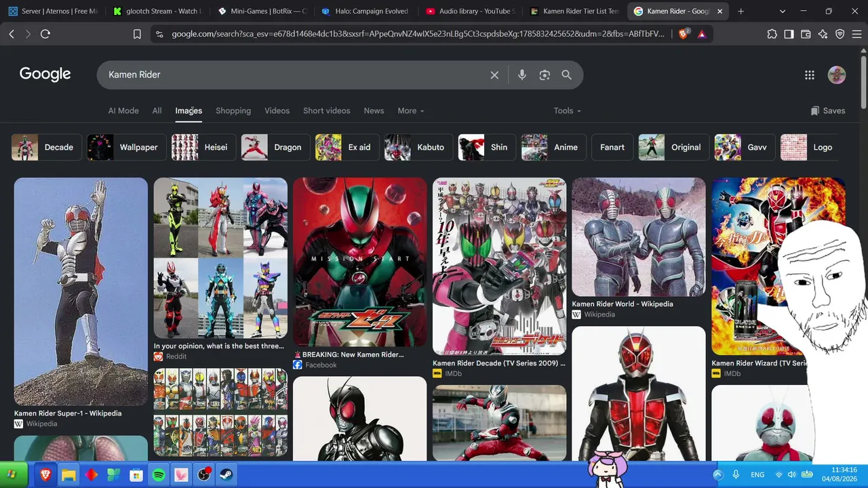Switch to the Mini-Games BotRix browser tab

(262, 12)
